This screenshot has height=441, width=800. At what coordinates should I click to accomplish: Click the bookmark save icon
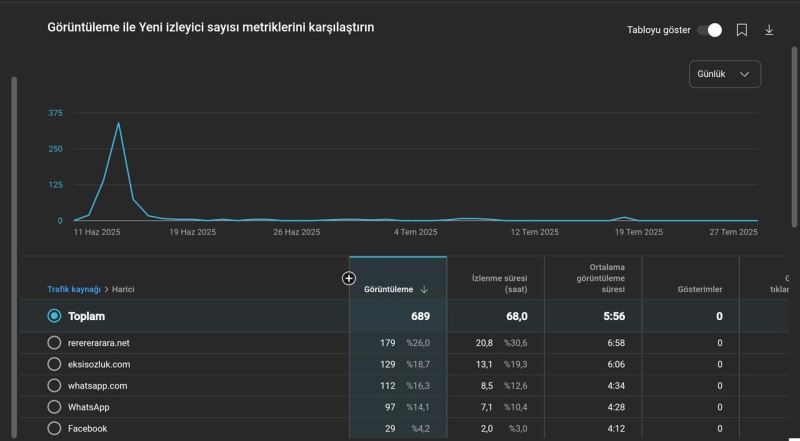[742, 30]
